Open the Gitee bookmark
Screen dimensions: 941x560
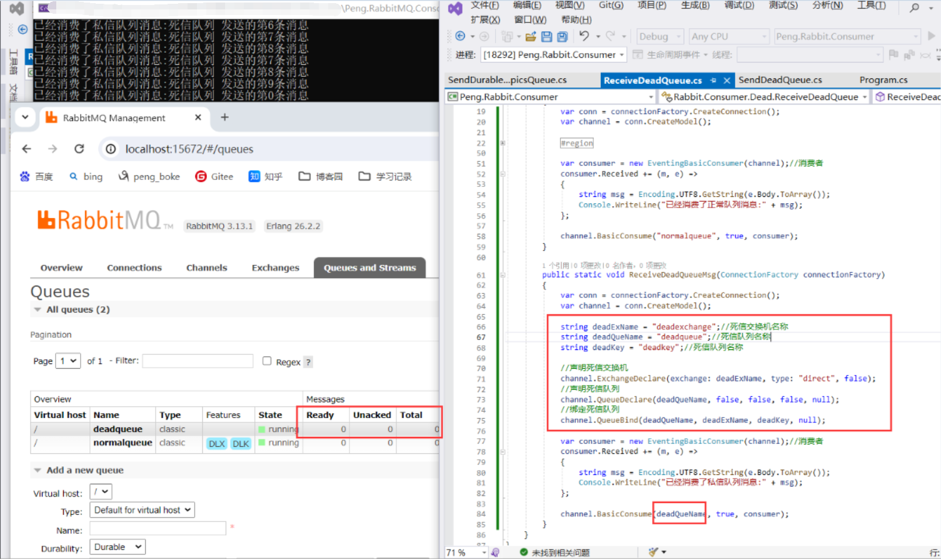click(x=214, y=176)
